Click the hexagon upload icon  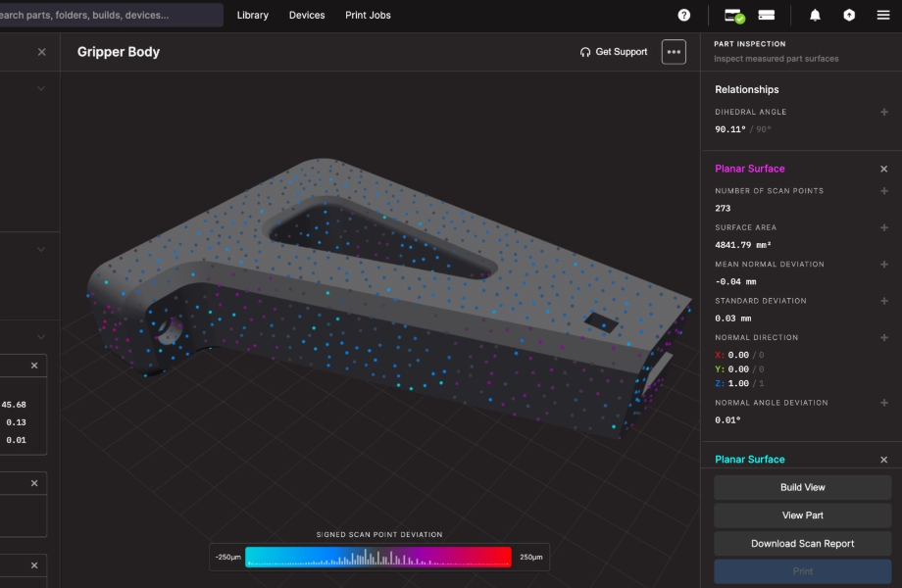pyautogui.click(x=849, y=15)
